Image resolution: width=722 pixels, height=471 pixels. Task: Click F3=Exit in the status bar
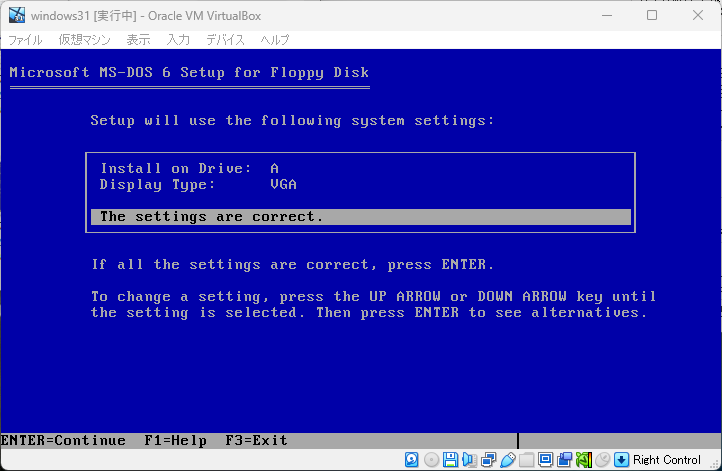(x=256, y=441)
